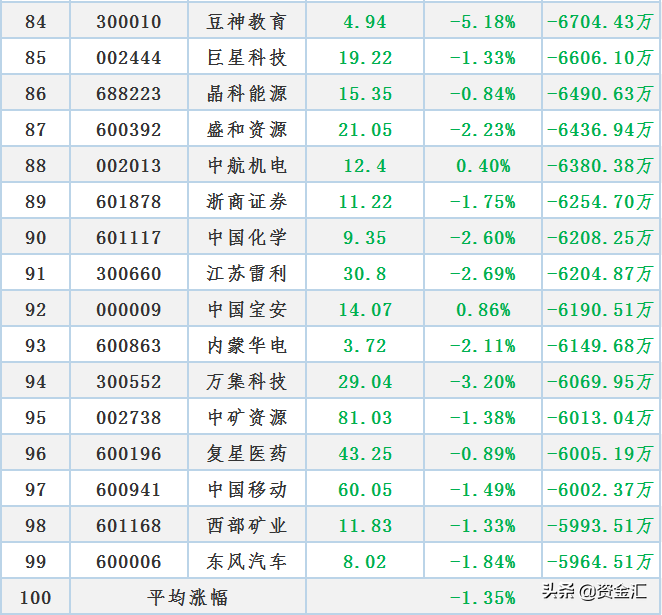
Task: Select stock code 300660
Action: pyautogui.click(x=129, y=274)
